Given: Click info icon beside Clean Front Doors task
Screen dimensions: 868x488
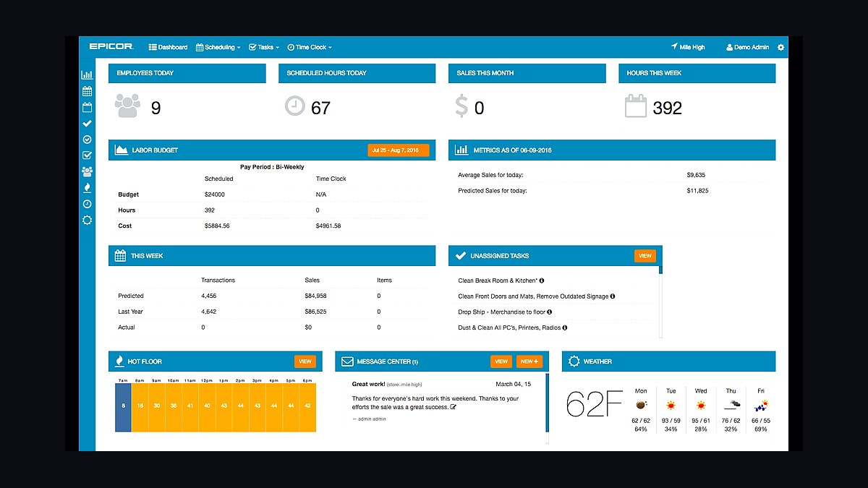Looking at the screenshot, I should (x=613, y=296).
